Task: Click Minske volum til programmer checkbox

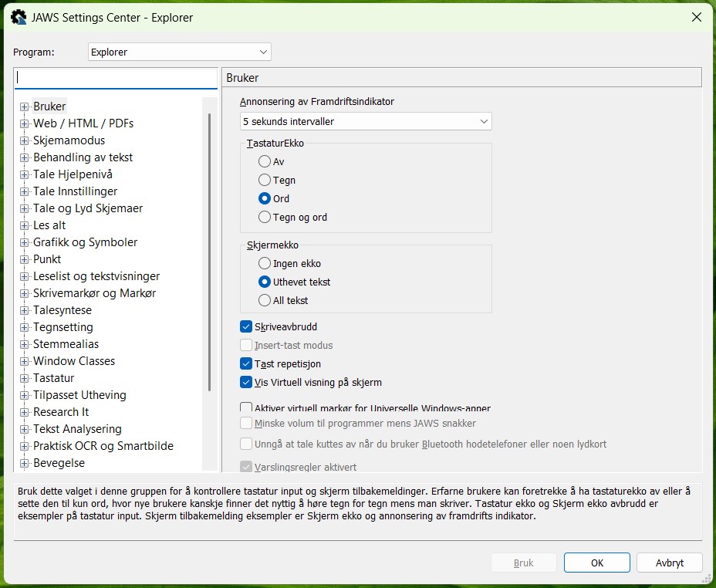Action: [x=246, y=423]
